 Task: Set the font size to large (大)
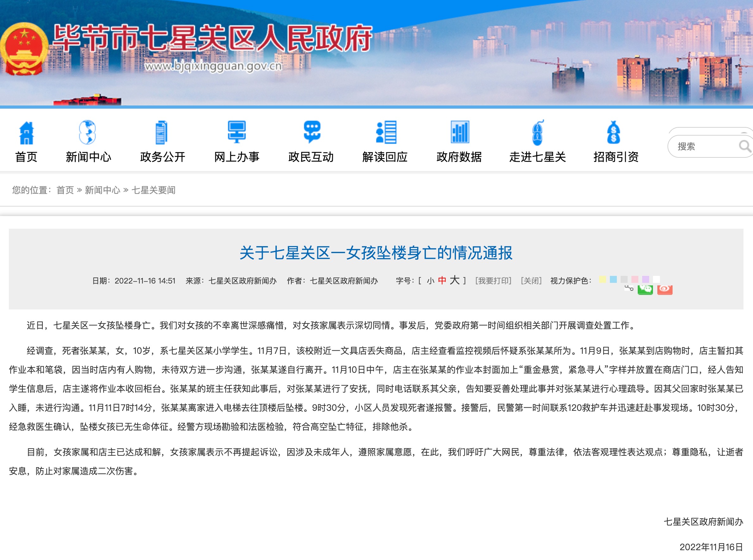click(x=454, y=280)
